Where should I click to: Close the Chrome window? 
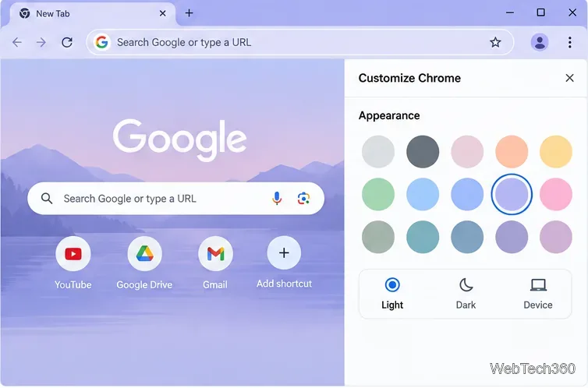coord(572,12)
